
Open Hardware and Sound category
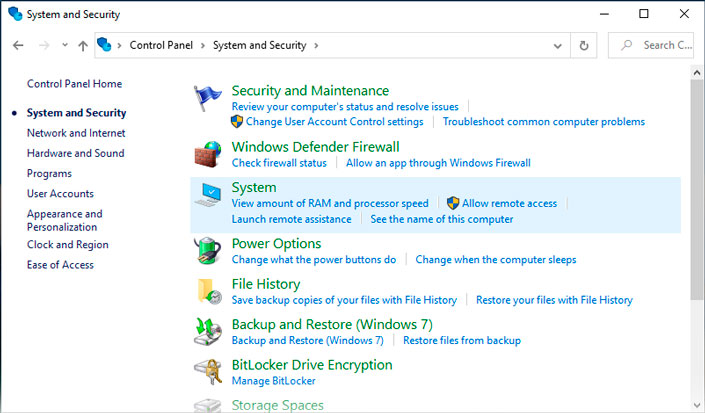pos(76,153)
